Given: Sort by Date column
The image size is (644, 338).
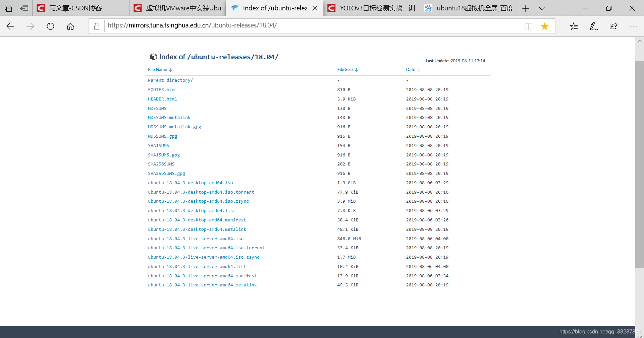Looking at the screenshot, I should [413, 70].
